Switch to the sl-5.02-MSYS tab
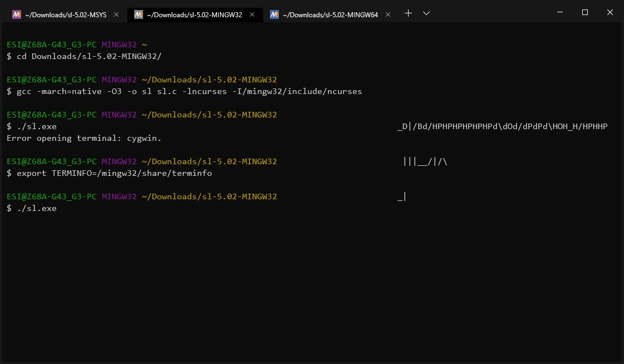Screen dimensions: 624x364 (66, 14)
